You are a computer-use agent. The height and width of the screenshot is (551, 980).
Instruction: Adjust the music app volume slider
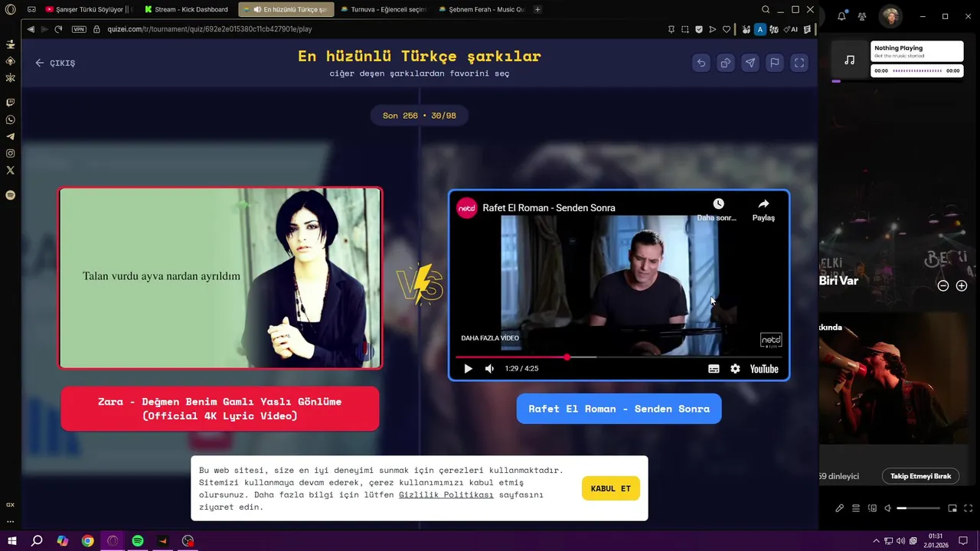click(918, 508)
